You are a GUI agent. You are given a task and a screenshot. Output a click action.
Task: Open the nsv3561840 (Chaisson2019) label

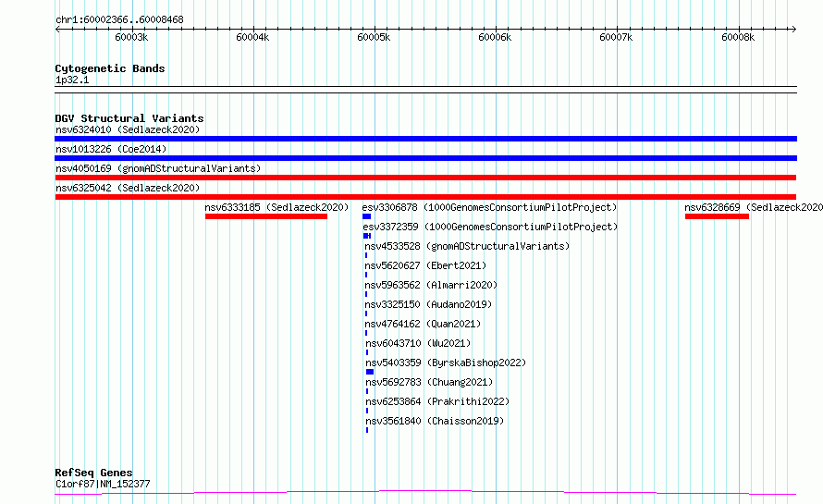tap(435, 421)
